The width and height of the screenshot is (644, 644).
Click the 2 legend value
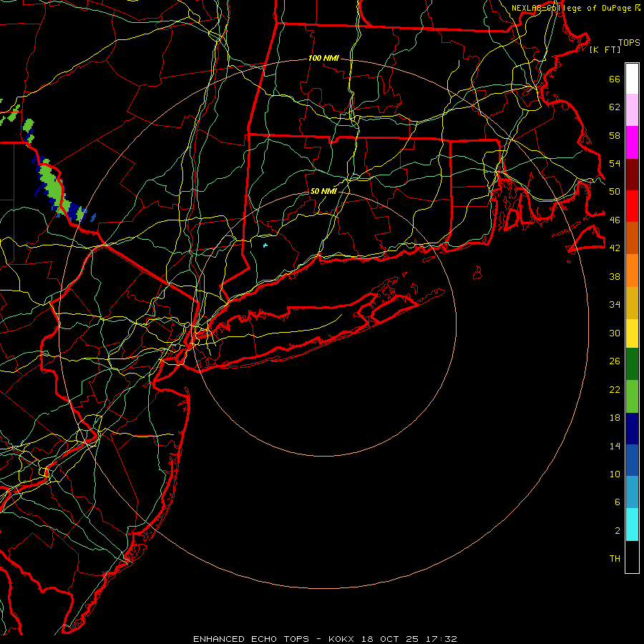(x=618, y=531)
